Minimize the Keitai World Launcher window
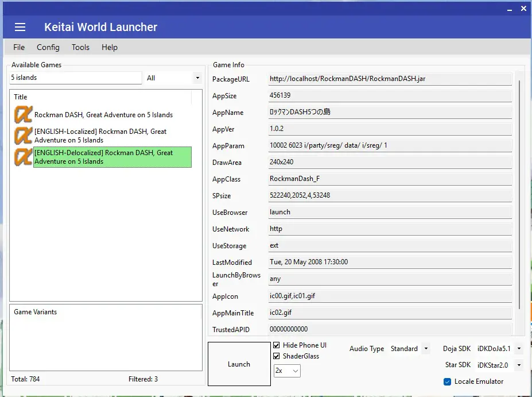The image size is (532, 397). click(510, 9)
